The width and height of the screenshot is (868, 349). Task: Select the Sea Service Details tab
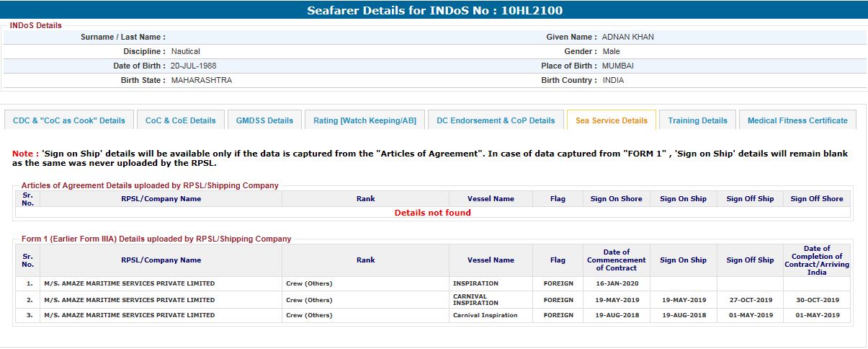point(611,120)
